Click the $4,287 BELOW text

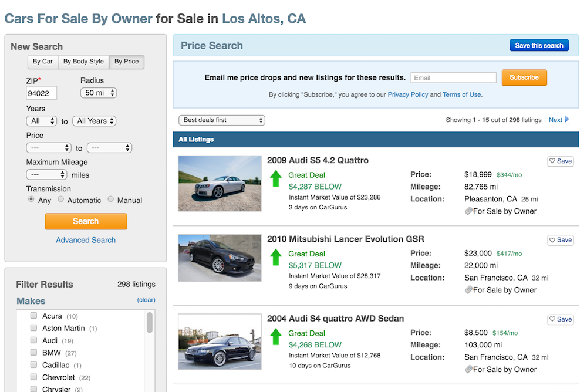pyautogui.click(x=315, y=187)
